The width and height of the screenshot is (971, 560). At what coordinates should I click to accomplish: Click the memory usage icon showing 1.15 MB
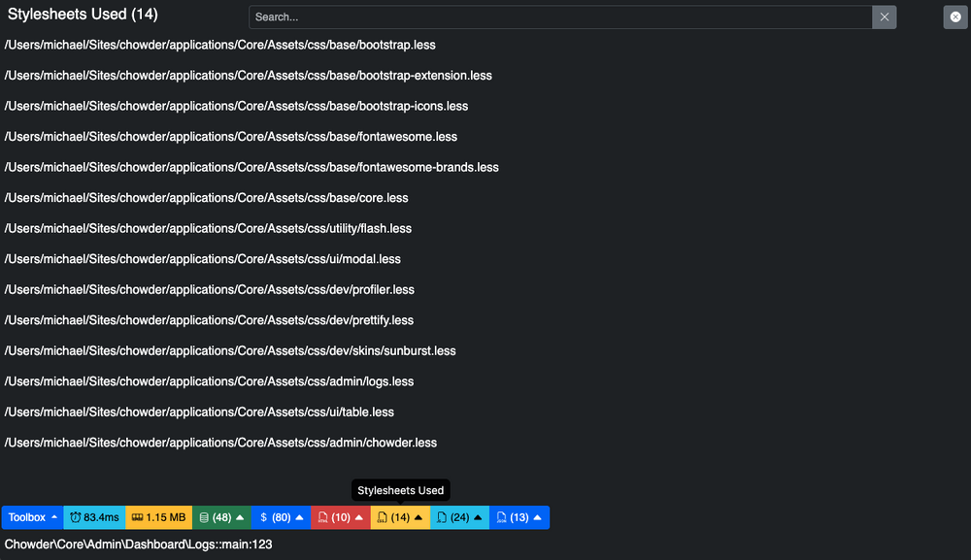pos(137,517)
